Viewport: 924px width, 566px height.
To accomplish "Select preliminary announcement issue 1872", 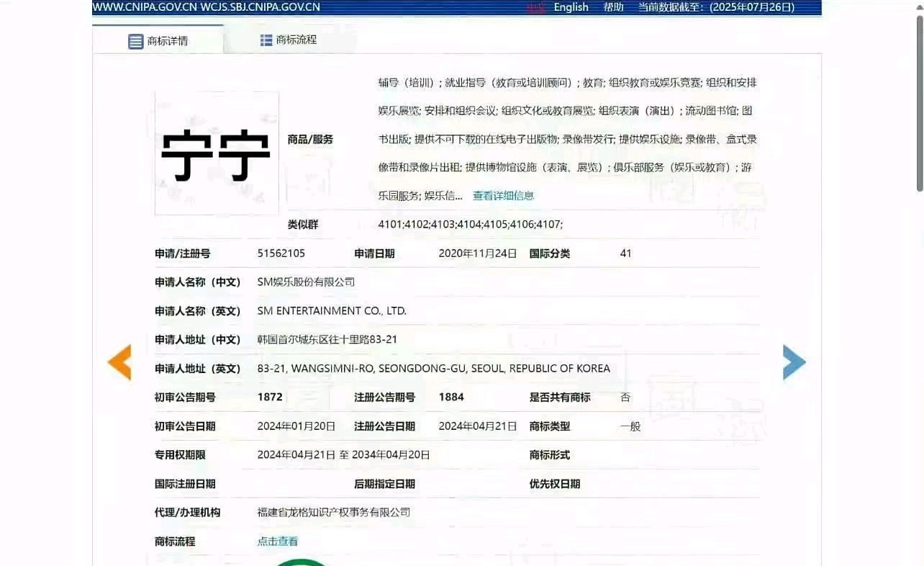I will (x=270, y=397).
